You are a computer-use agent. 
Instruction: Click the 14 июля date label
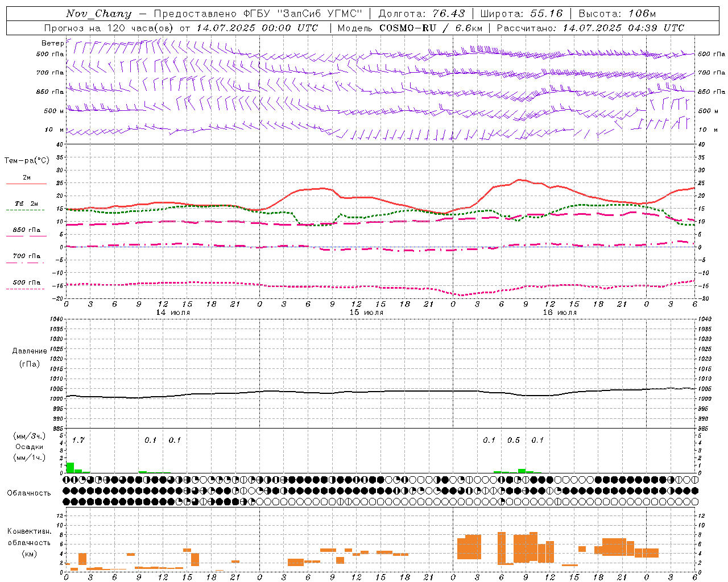(173, 312)
